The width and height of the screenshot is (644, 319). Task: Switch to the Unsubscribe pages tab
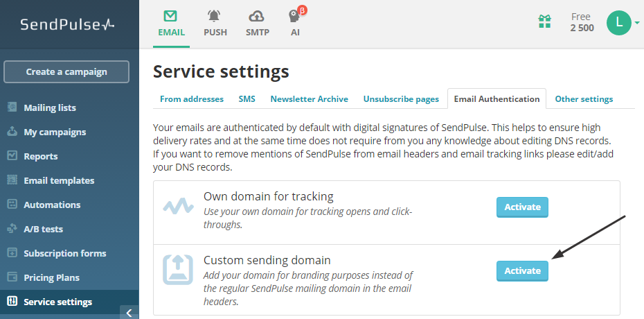(401, 99)
